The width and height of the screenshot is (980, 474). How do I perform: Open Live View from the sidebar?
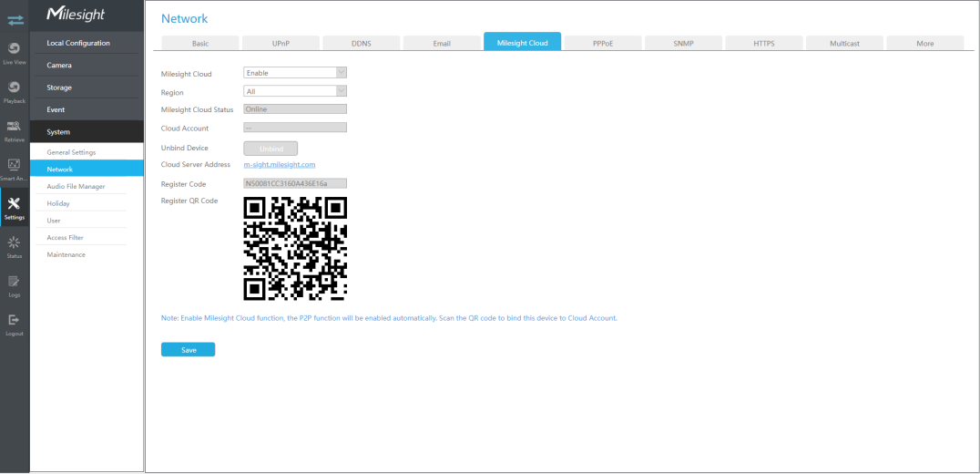click(x=15, y=53)
